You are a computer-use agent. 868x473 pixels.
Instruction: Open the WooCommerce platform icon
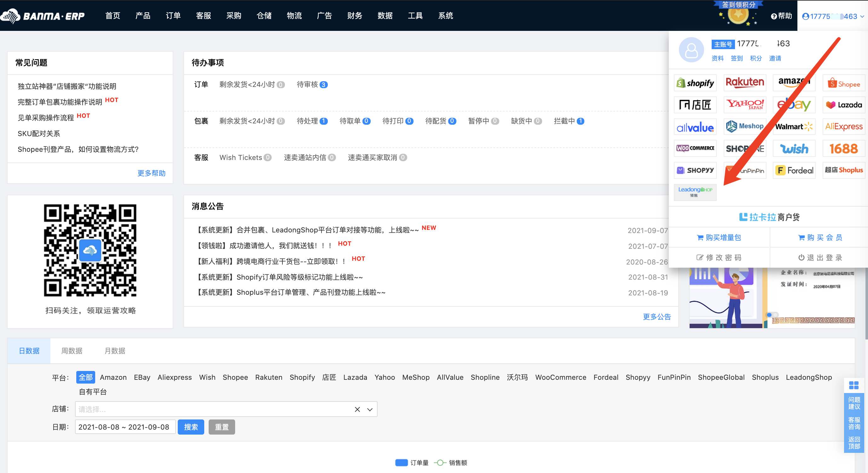[x=695, y=148]
